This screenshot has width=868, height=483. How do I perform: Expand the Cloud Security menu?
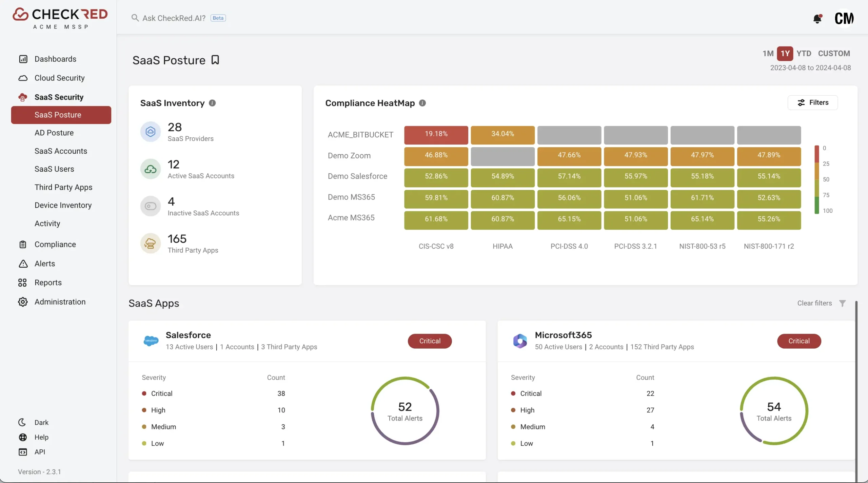pos(60,78)
